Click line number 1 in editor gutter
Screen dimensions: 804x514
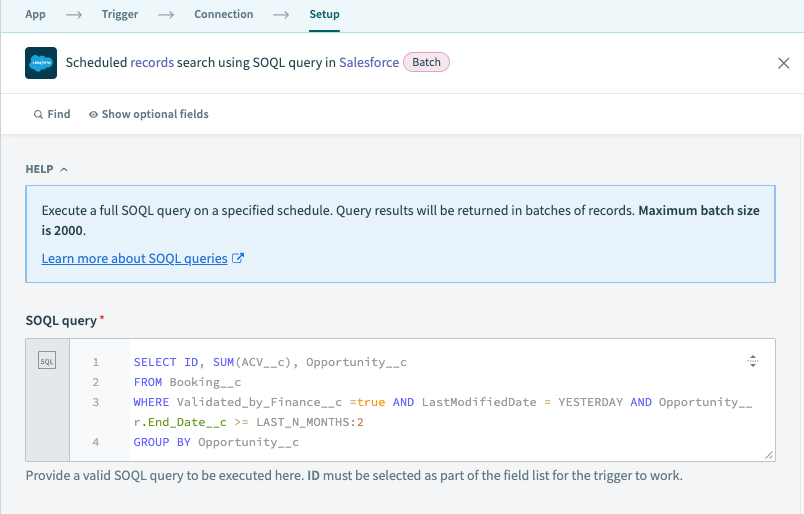click(96, 362)
